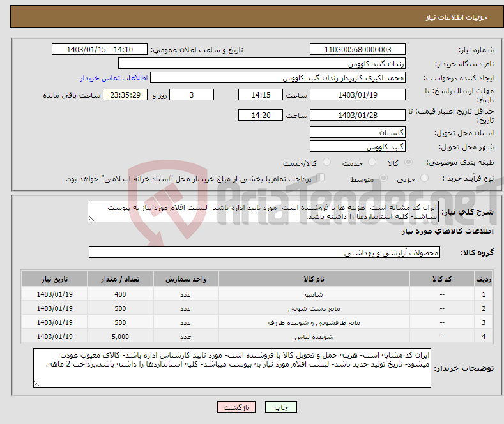Click the شامپو item name cell
Viewport: 504px width, 424px height.
(314, 294)
